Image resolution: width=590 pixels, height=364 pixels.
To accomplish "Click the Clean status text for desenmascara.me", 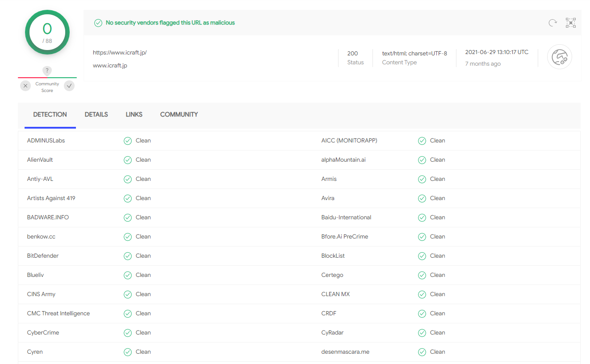I will [x=438, y=352].
